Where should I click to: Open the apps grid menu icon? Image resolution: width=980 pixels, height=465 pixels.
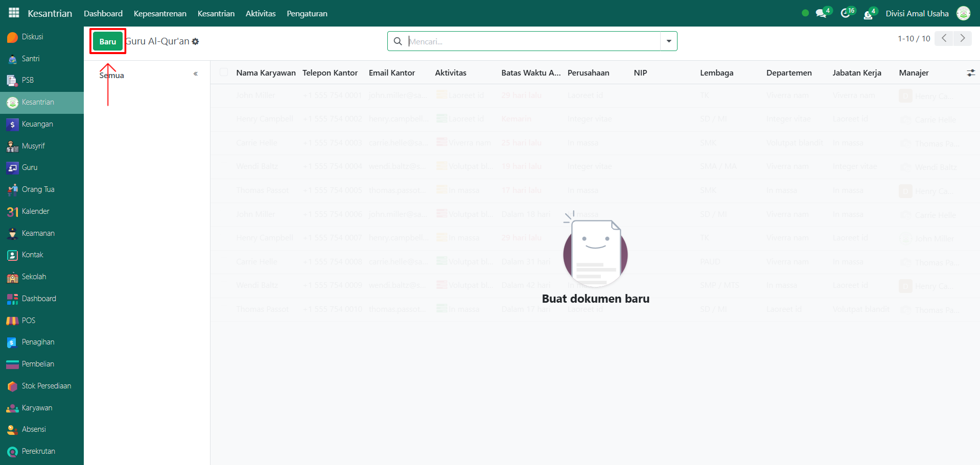[x=14, y=13]
